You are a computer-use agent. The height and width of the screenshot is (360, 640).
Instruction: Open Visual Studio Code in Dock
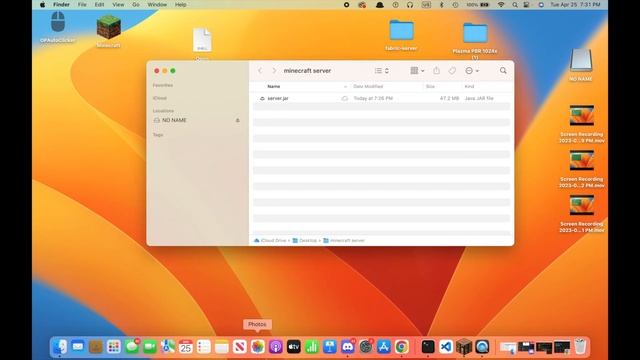[446, 347]
